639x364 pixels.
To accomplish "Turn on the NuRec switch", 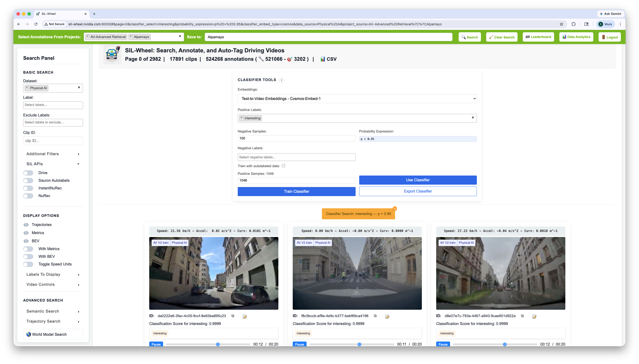I will (x=28, y=196).
